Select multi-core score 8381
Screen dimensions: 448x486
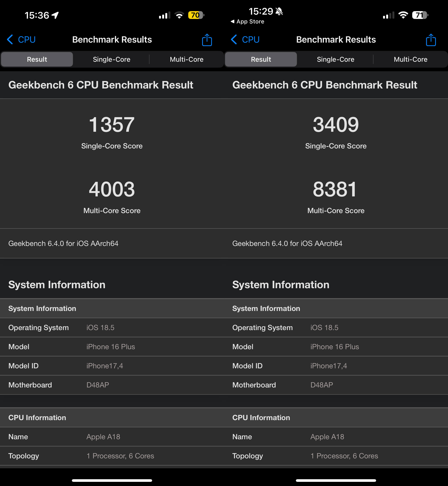[335, 189]
